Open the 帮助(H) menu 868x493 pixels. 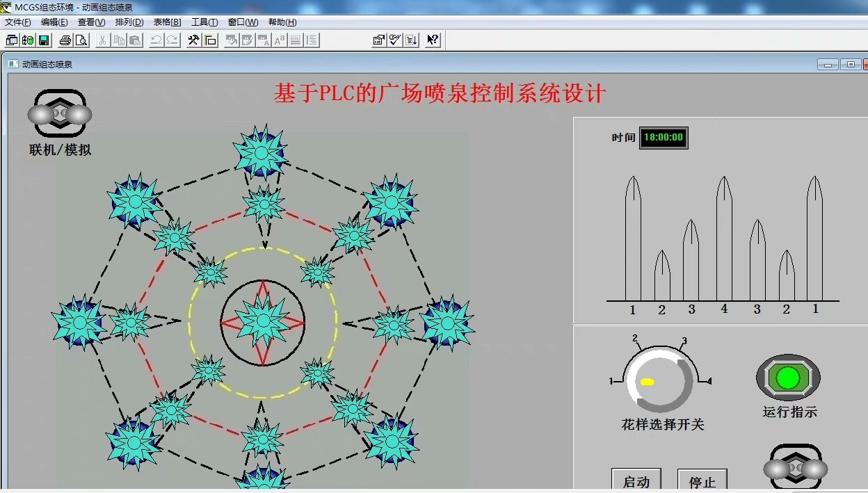point(282,22)
